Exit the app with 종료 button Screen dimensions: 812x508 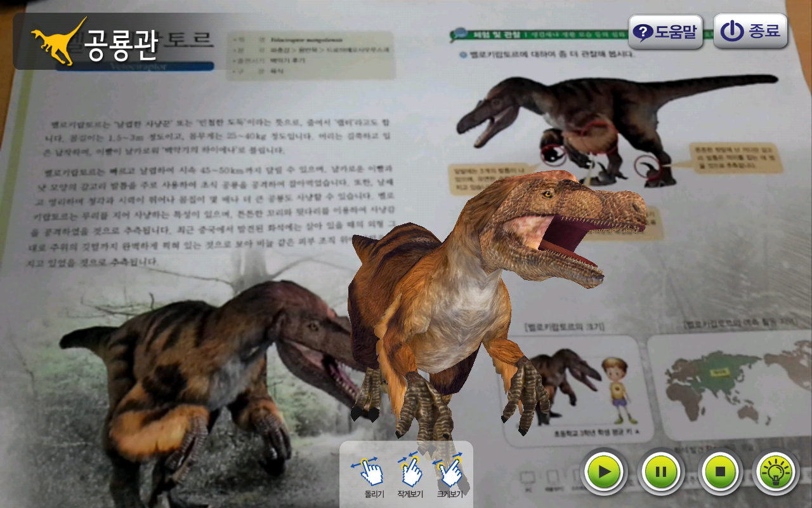pyautogui.click(x=750, y=32)
